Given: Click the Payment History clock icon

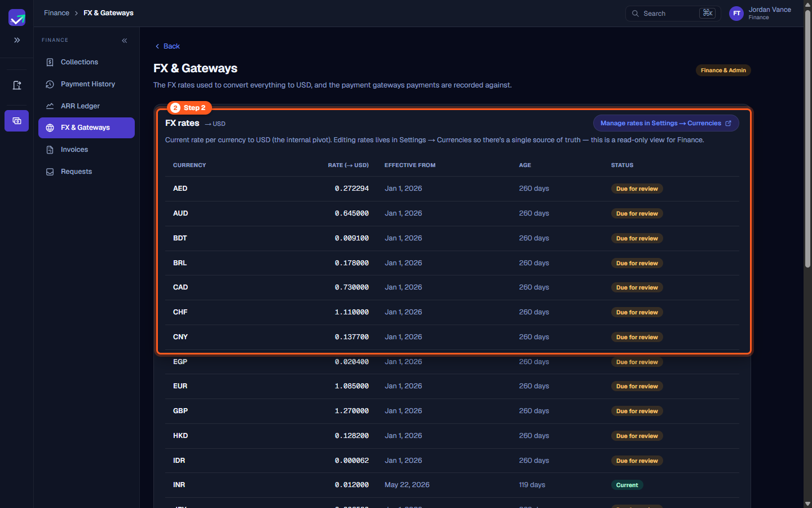Looking at the screenshot, I should tap(50, 84).
